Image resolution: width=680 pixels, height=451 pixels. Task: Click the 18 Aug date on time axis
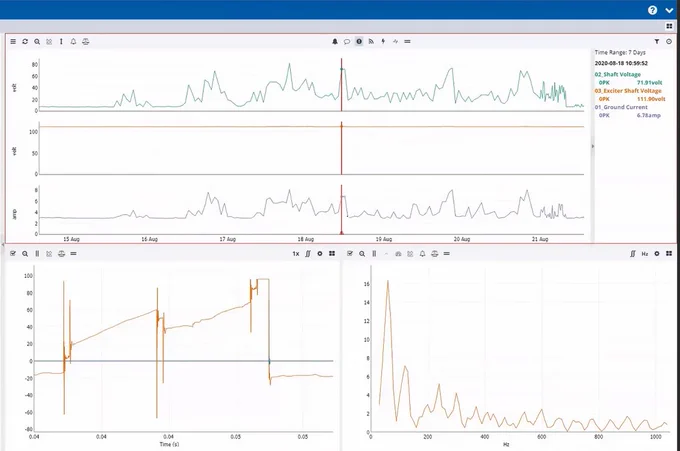point(306,239)
